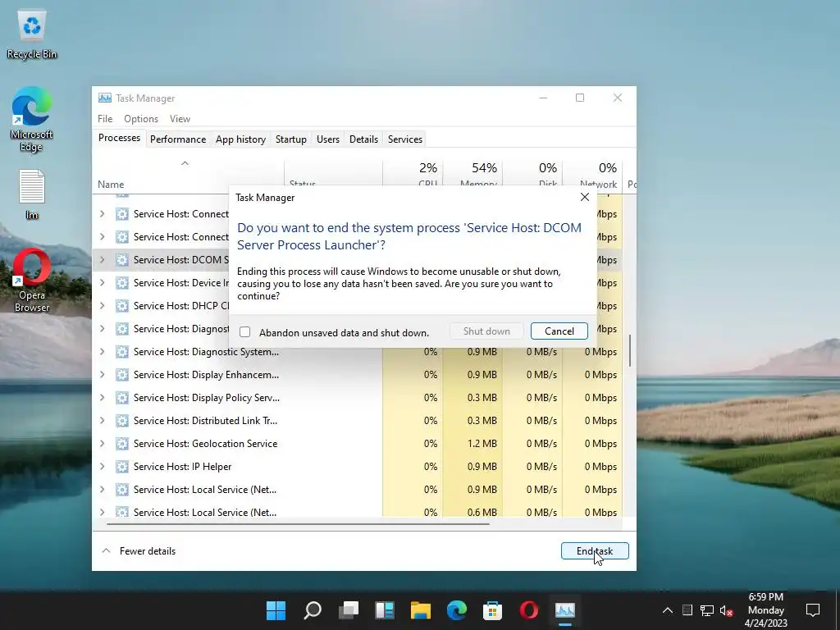Viewport: 840px width, 630px height.
Task: Click the 1.2 MB memory value
Action: click(x=482, y=444)
